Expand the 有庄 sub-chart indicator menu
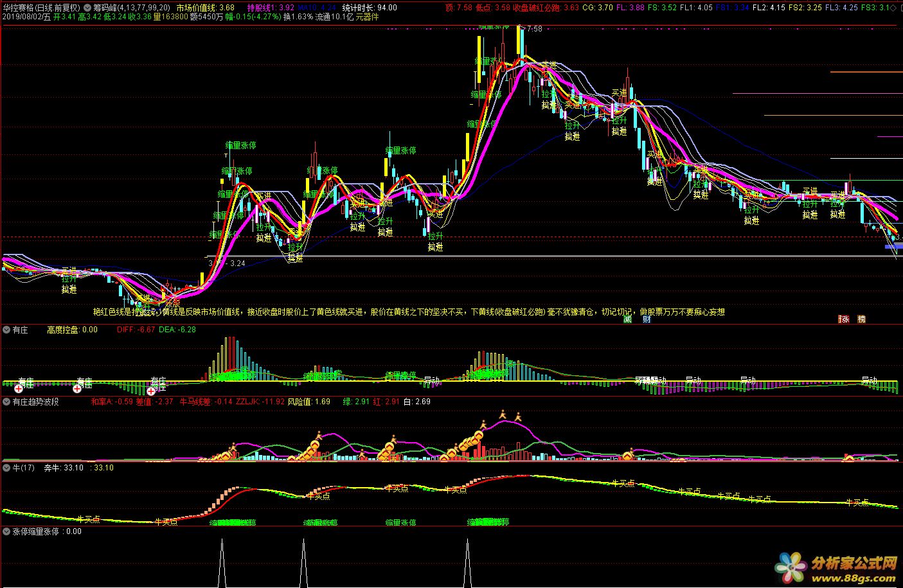 pyautogui.click(x=6, y=330)
